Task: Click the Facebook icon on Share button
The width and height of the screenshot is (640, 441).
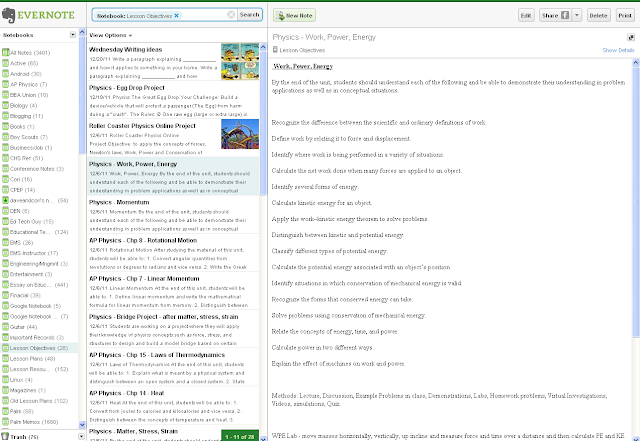Action: click(565, 15)
